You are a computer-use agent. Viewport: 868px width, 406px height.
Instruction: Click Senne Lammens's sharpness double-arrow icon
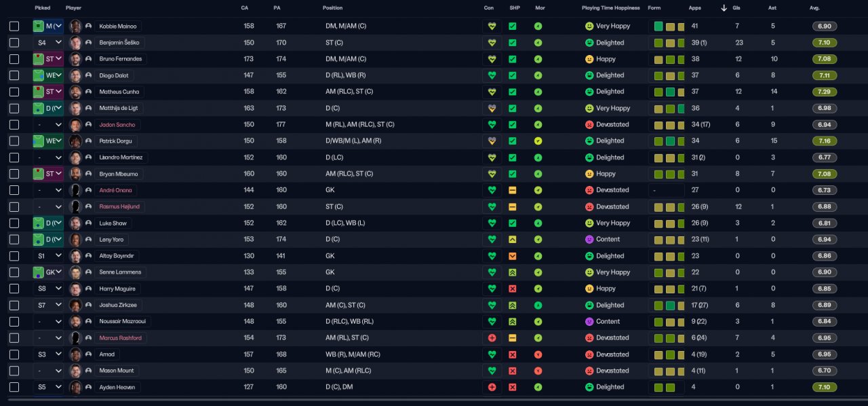(x=513, y=272)
